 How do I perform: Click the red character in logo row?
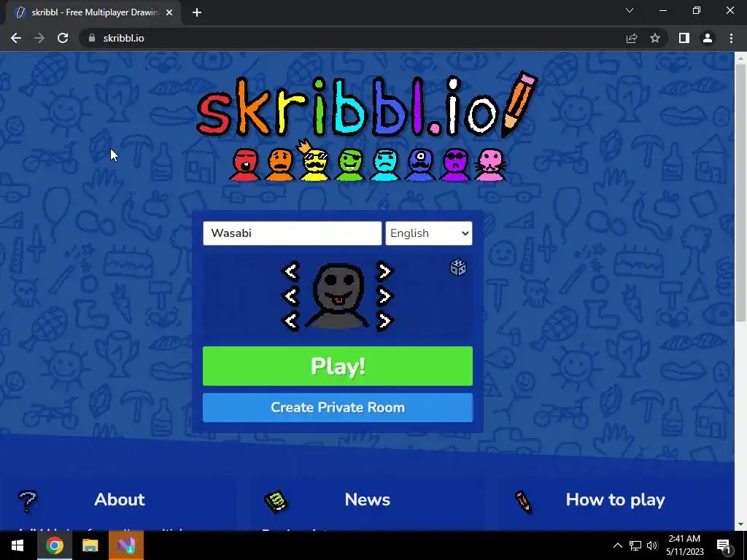pyautogui.click(x=245, y=164)
